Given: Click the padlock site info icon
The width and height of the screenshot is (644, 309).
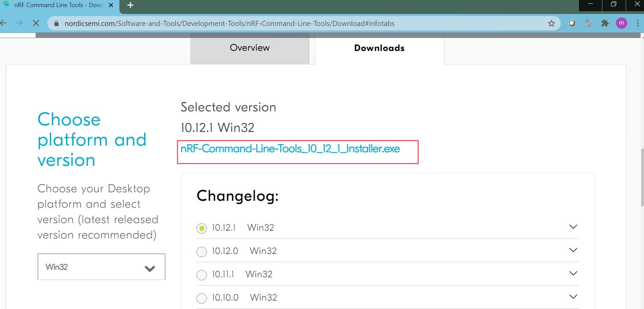Looking at the screenshot, I should click(x=57, y=23).
